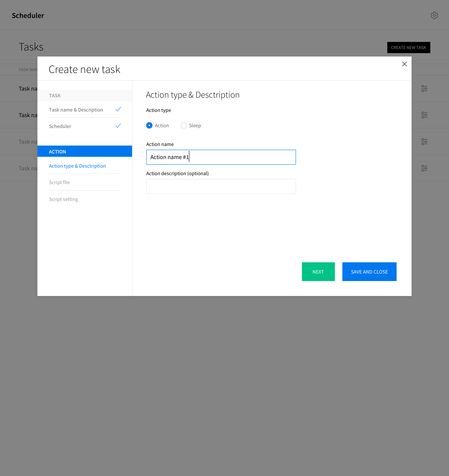Click the ACTION section header
Screen dimensions: 449x476
tap(85, 151)
